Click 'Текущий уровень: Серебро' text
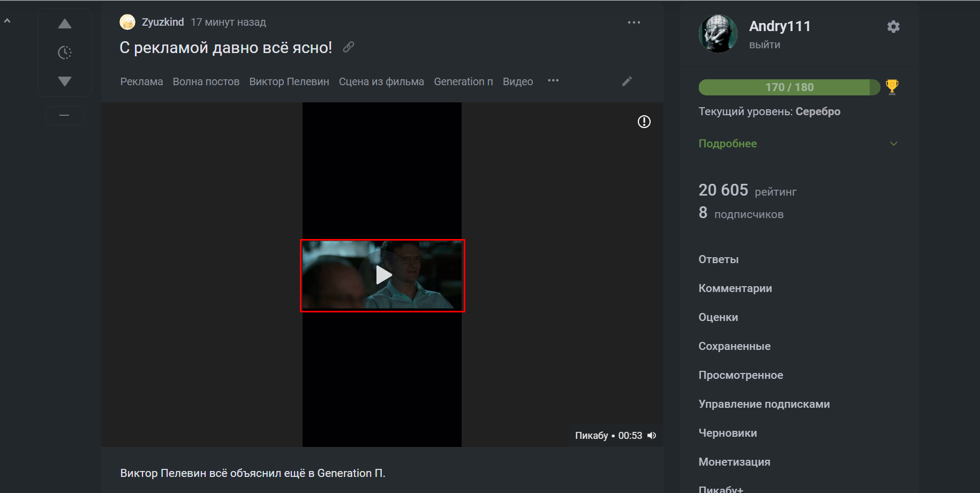The image size is (980, 493). [770, 111]
